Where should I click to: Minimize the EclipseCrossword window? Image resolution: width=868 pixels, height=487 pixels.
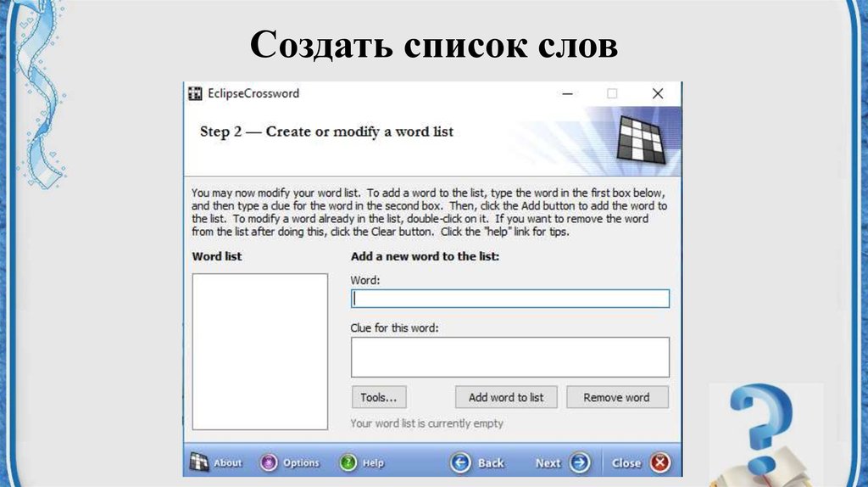(x=567, y=93)
